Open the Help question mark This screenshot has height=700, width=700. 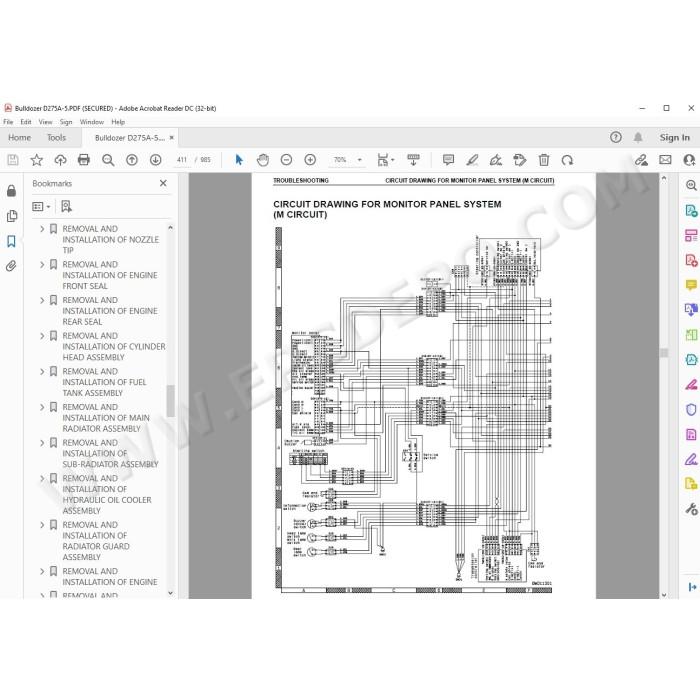(x=616, y=138)
